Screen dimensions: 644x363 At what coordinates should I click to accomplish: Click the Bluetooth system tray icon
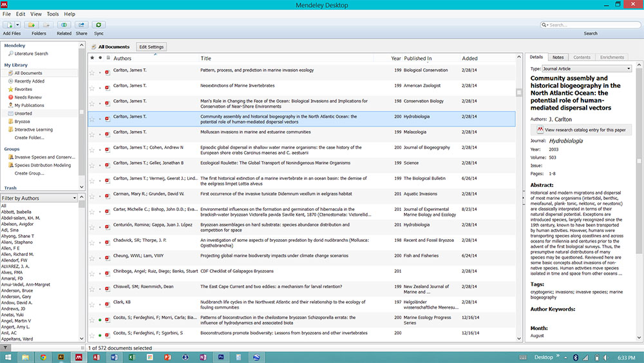pyautogui.click(x=575, y=358)
